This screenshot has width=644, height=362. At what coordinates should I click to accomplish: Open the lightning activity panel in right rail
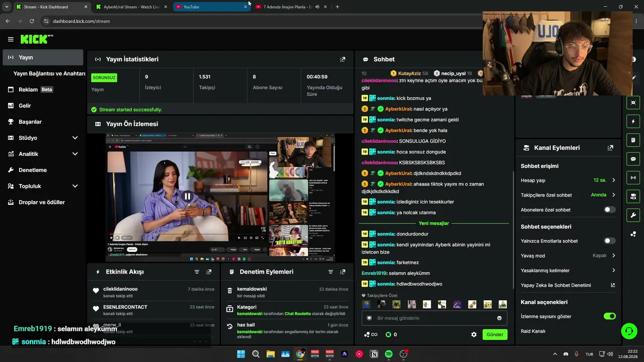[633, 121]
